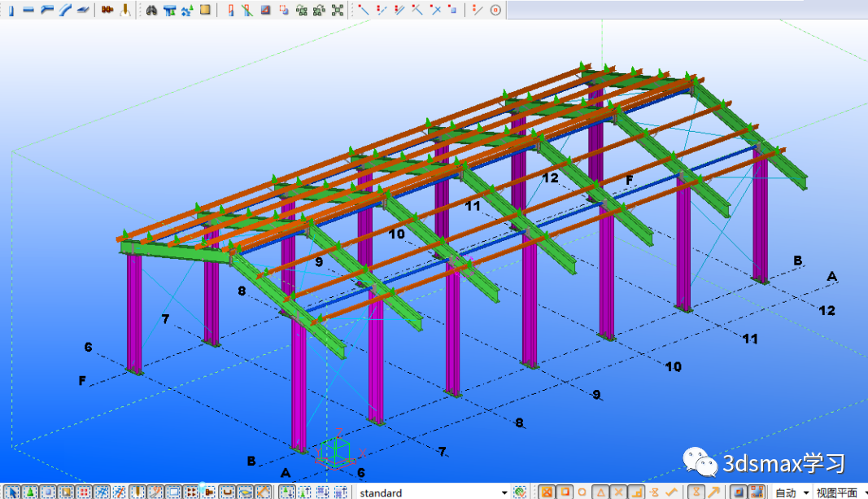
Task: Select the Add points on line tool
Action: [382, 10]
